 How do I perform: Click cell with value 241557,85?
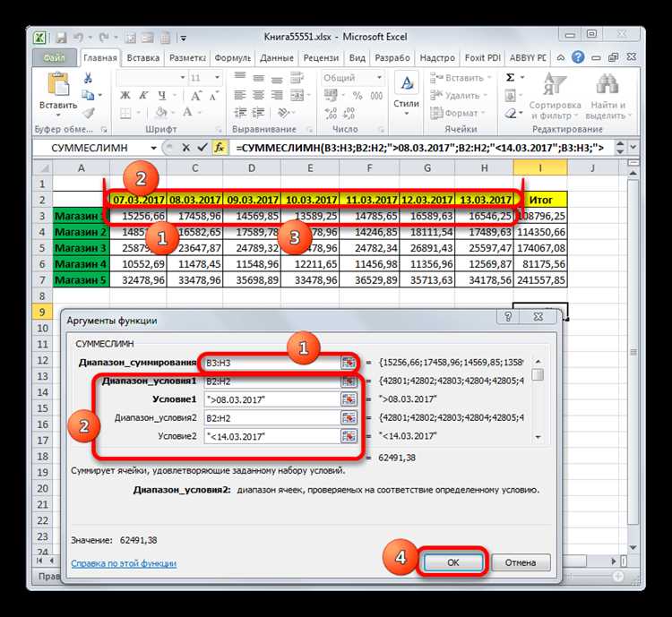(x=540, y=280)
